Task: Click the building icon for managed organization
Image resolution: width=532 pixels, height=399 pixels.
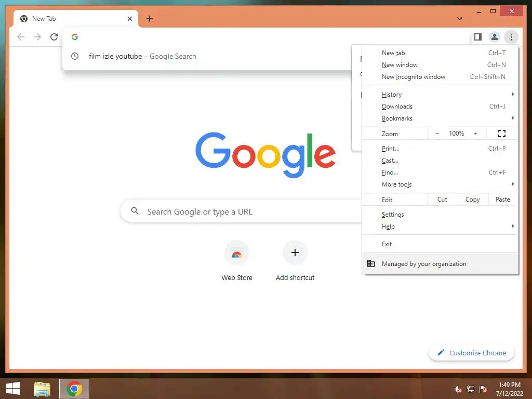Action: pos(371,263)
